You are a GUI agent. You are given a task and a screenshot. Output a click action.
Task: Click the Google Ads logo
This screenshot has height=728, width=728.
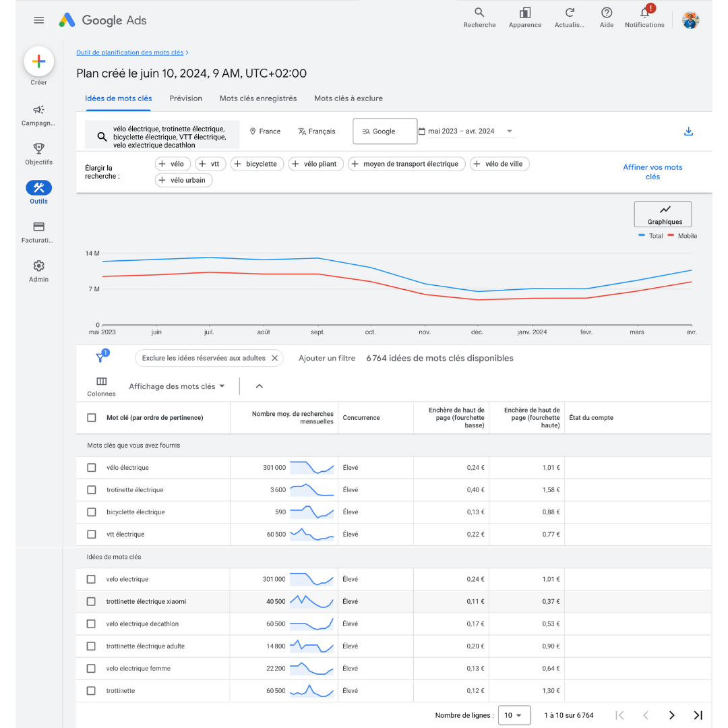pos(102,20)
